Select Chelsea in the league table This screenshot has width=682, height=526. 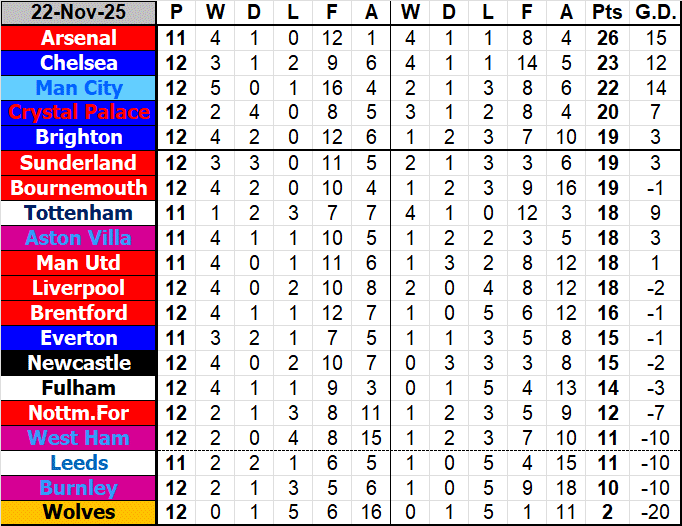point(79,63)
